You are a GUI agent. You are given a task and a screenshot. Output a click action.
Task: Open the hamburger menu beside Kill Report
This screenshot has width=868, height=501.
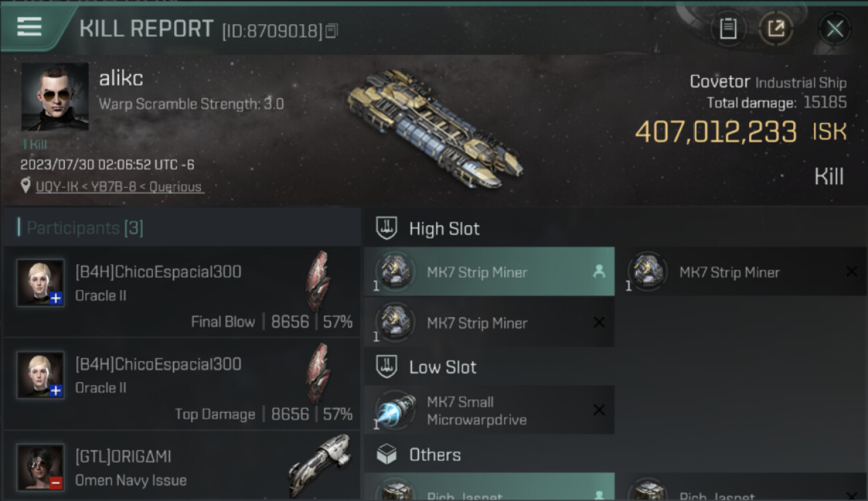click(x=29, y=27)
